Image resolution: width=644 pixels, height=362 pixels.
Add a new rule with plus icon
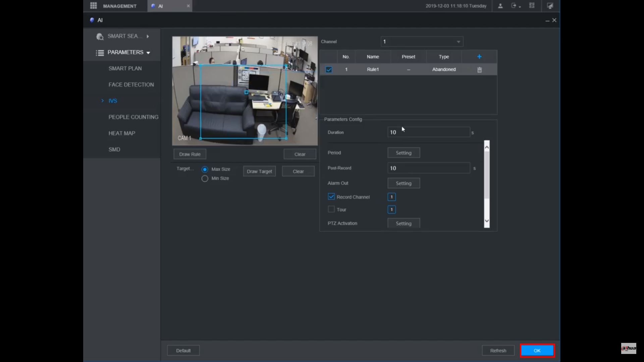479,57
